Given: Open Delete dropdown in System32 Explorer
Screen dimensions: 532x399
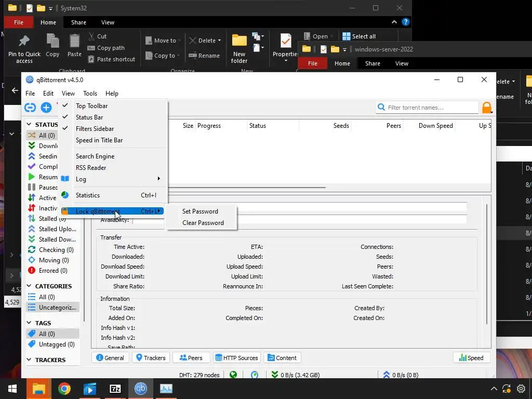Looking at the screenshot, I should [x=219, y=41].
